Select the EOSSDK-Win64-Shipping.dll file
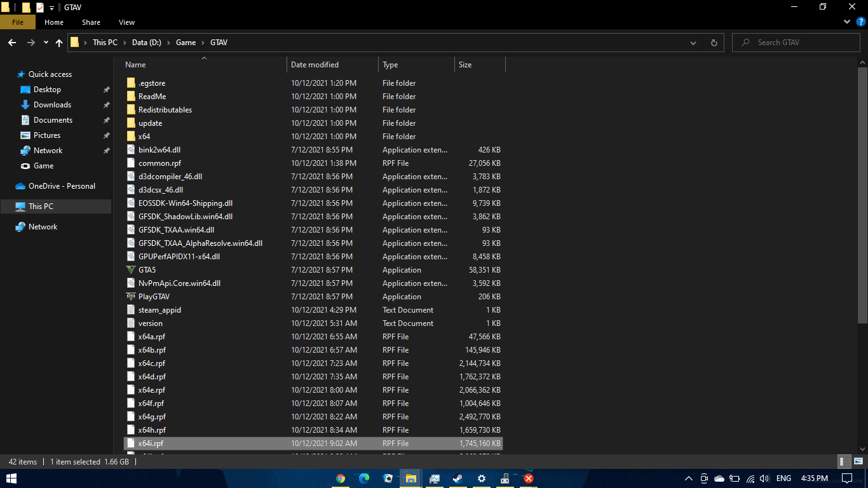The image size is (868, 488). [186, 203]
